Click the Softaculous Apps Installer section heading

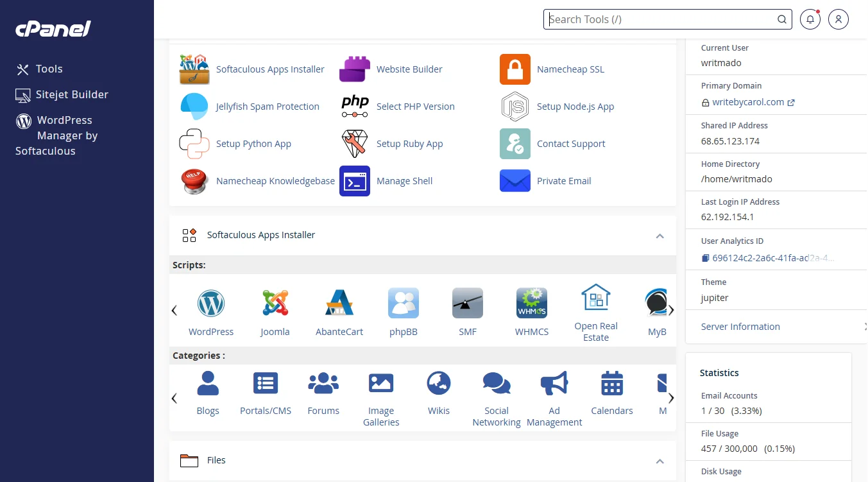pyautogui.click(x=261, y=235)
